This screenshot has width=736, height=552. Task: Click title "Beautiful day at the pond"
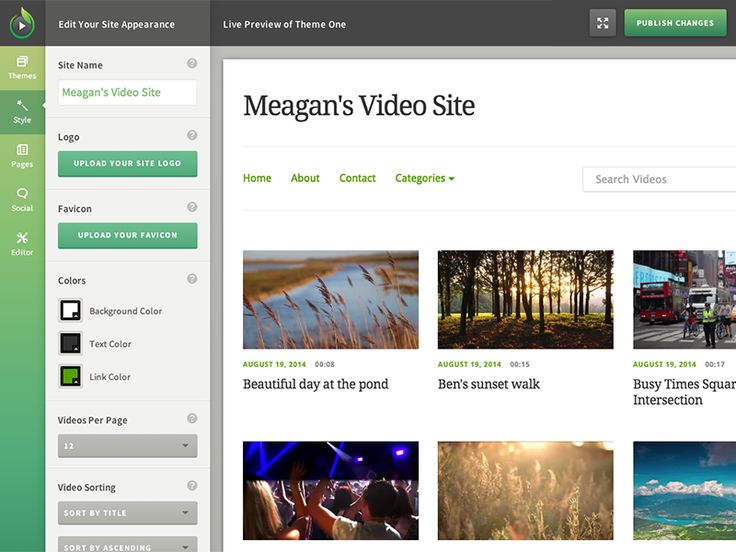[315, 384]
